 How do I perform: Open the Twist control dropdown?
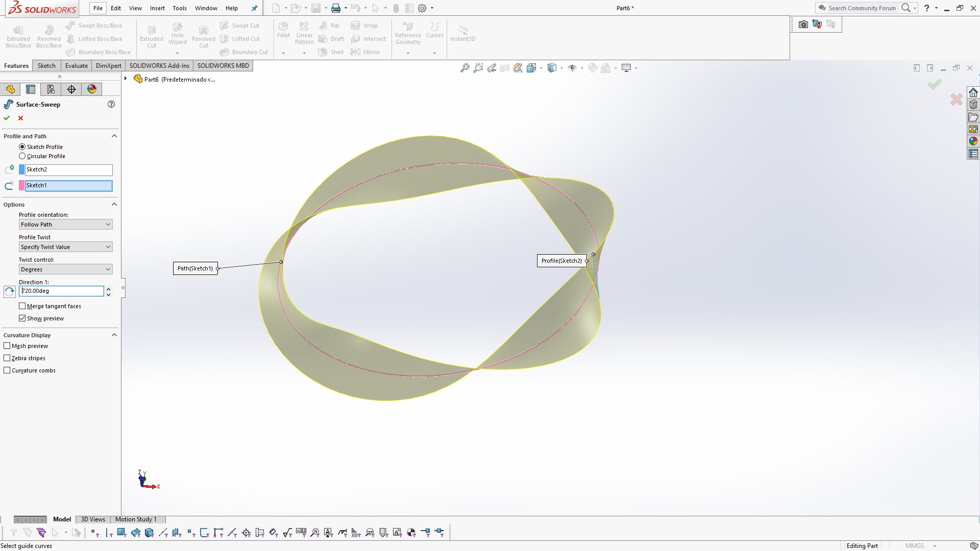(x=65, y=269)
